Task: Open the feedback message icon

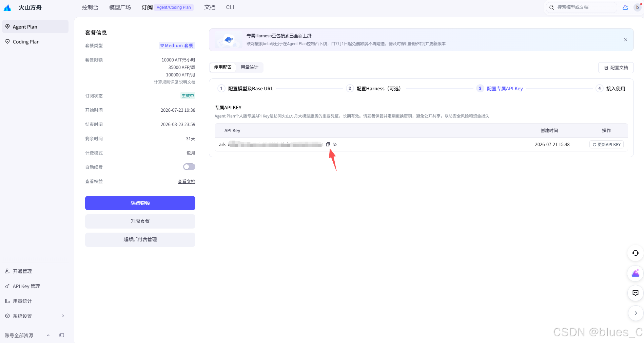Action: 636,293
